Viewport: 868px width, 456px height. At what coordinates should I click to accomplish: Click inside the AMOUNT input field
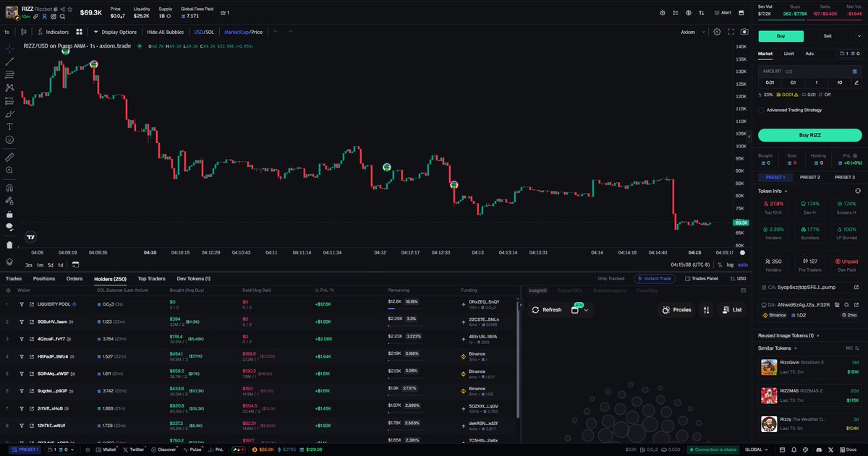pos(803,71)
